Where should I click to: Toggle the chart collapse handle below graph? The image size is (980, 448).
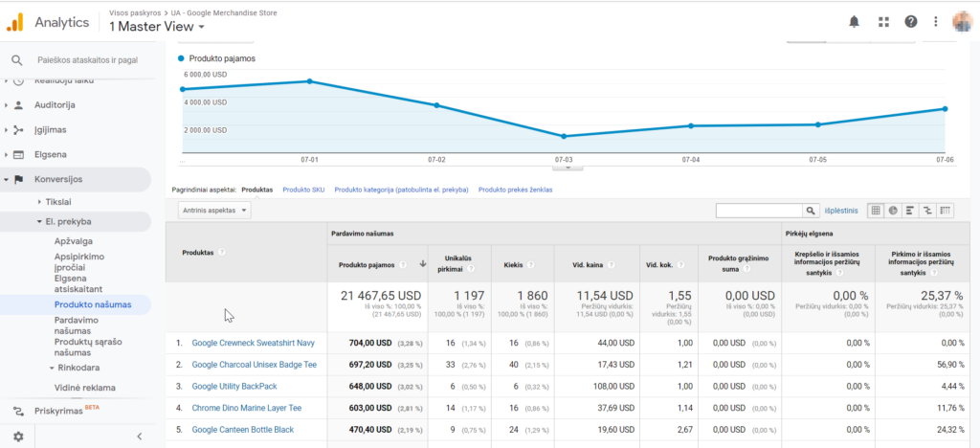click(568, 167)
